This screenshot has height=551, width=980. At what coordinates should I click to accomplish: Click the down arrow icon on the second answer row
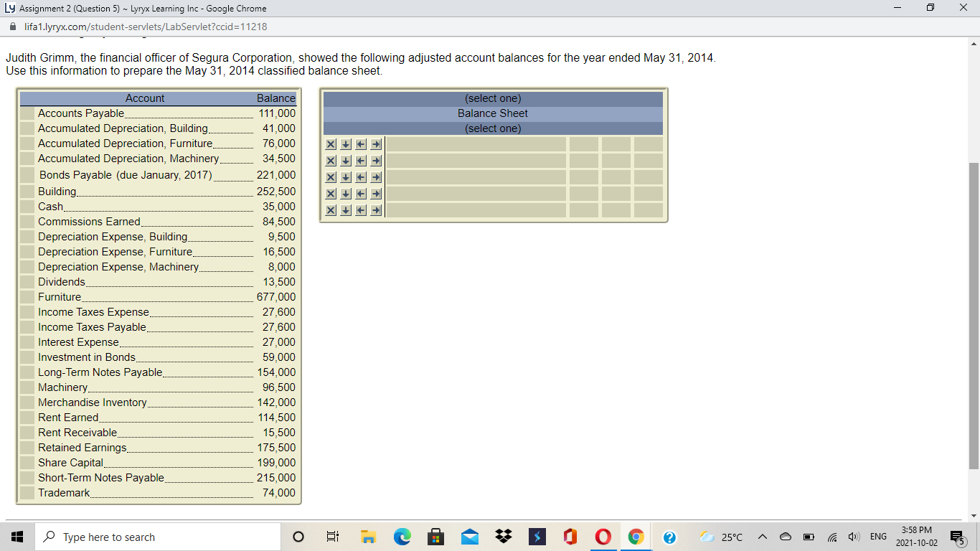[x=345, y=160]
